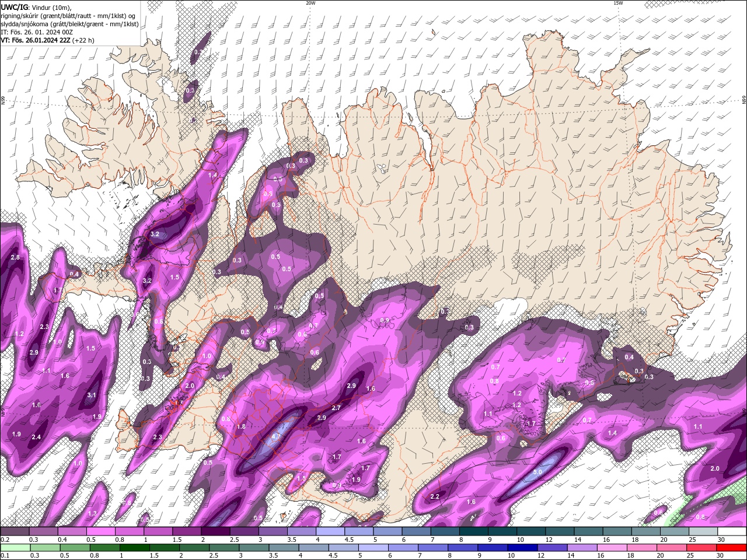Click the 5.0 precipitation value on the map
This screenshot has height=560, width=747.
tap(538, 471)
